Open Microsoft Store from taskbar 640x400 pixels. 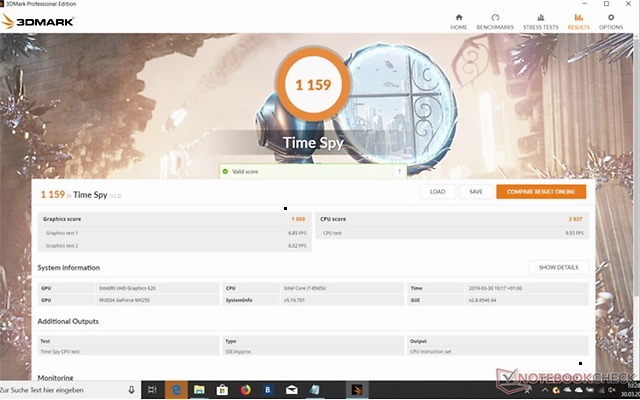222,390
